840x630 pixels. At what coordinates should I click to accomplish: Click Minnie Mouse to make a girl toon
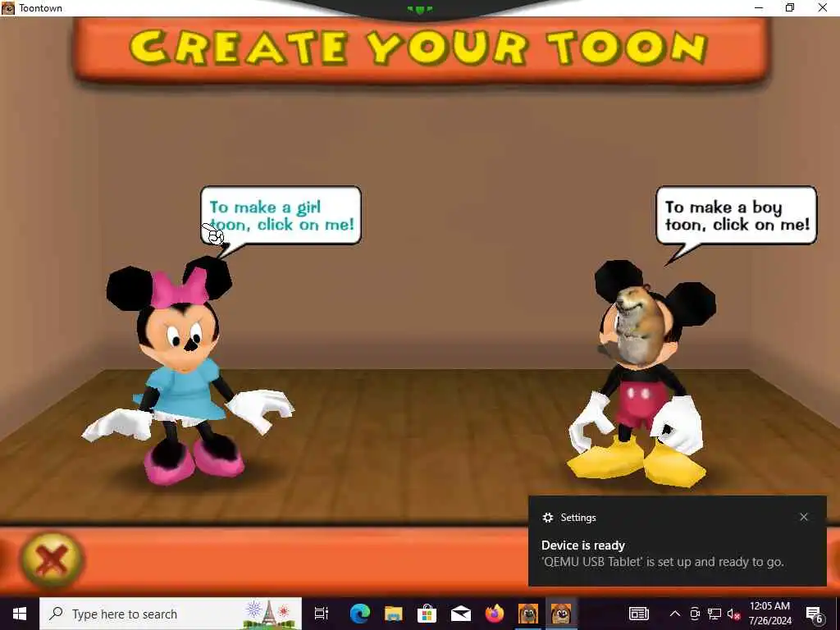point(182,370)
